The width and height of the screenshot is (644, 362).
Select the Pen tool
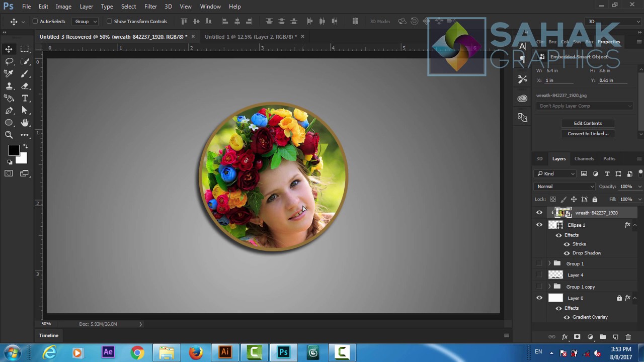(x=9, y=111)
